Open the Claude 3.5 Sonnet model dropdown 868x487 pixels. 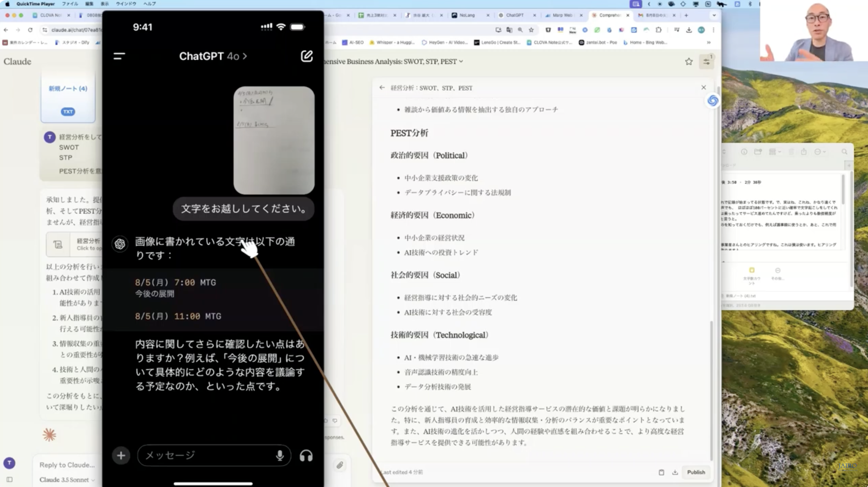point(67,480)
